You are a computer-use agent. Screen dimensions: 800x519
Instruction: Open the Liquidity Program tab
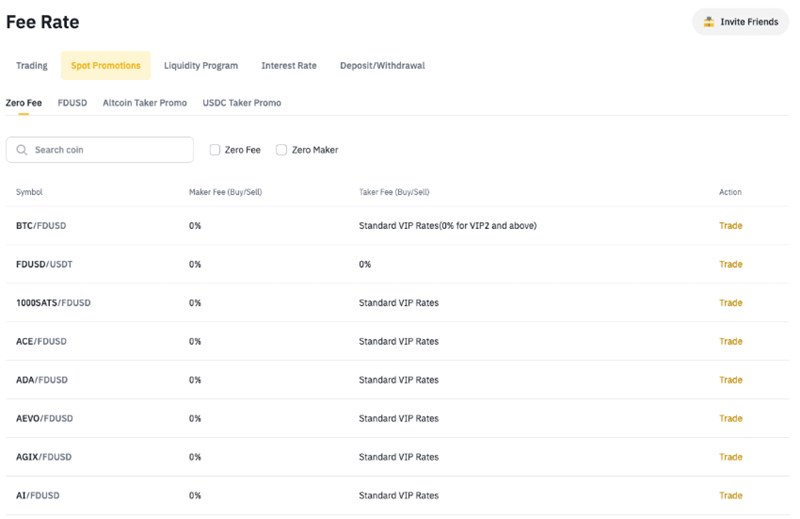[x=201, y=66]
